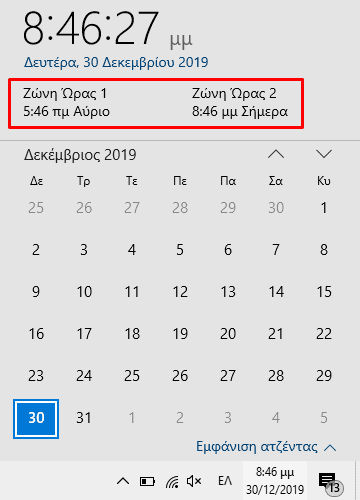Screen dimensions: 360x500
Task: Switch the ΕΛ input language indicator
Action: (225, 481)
